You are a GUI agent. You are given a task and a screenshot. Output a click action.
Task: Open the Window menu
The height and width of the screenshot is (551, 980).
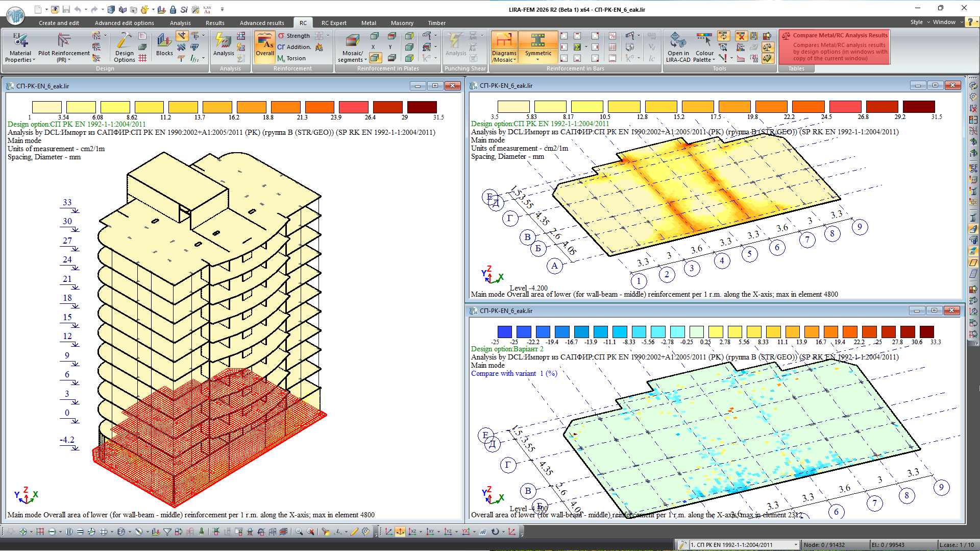[944, 22]
